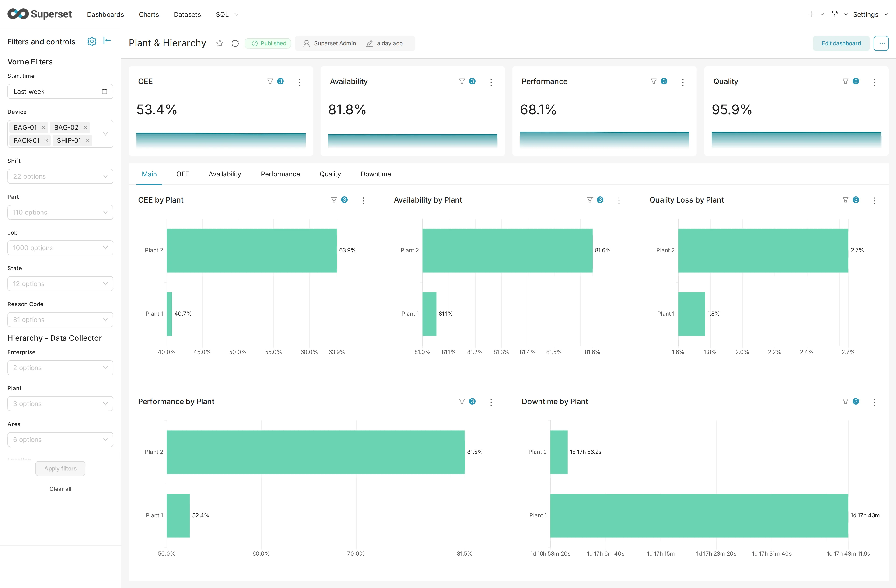
Task: Refresh dashboard icon next to title
Action: [x=235, y=43]
